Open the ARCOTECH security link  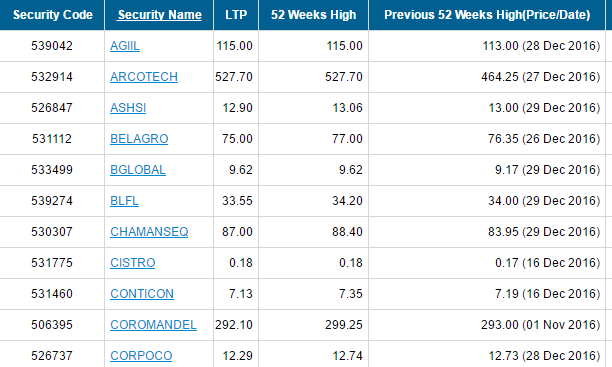pos(144,77)
